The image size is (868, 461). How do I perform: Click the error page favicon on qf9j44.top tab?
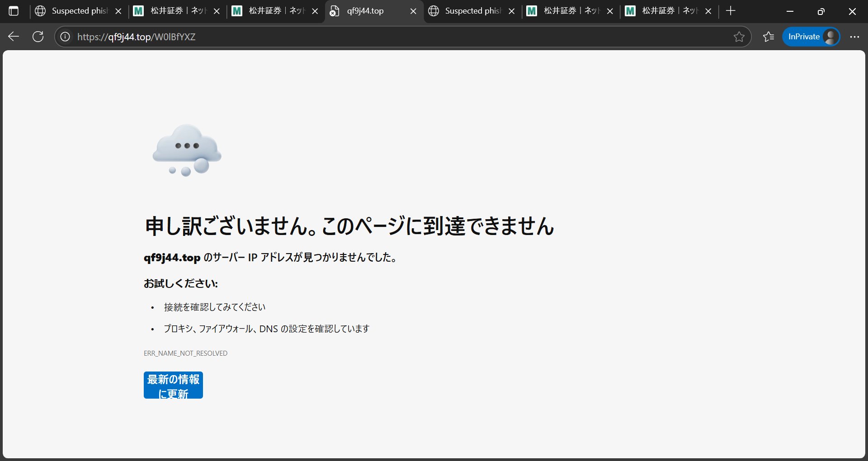click(x=334, y=11)
